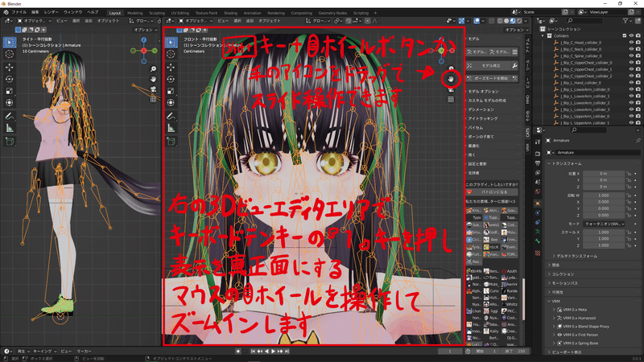The image size is (644, 362).
Task: Open the デシメーション panel in sidebar
Action: coord(481,109)
